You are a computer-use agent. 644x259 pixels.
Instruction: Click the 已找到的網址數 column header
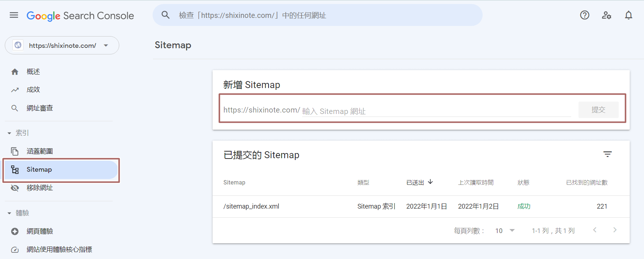[587, 182]
